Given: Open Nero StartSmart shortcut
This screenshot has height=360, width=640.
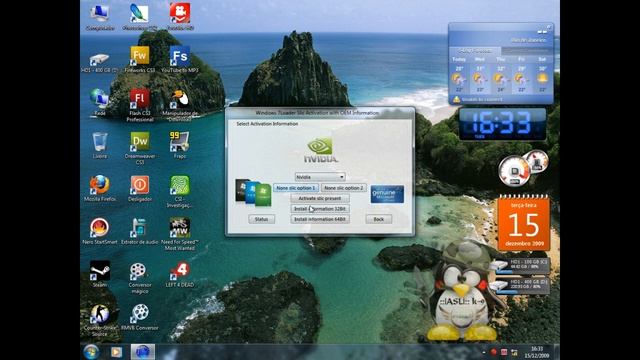Looking at the screenshot, I should [x=100, y=231].
